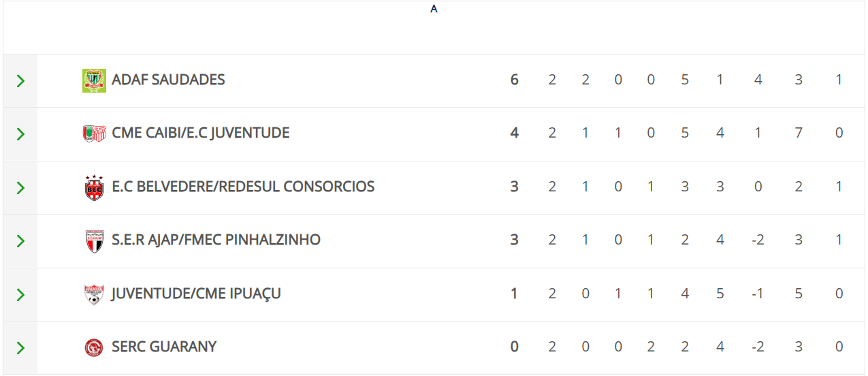This screenshot has height=376, width=868.
Task: Click the CME Caibi/E.C Juventude crest
Action: coord(94,134)
